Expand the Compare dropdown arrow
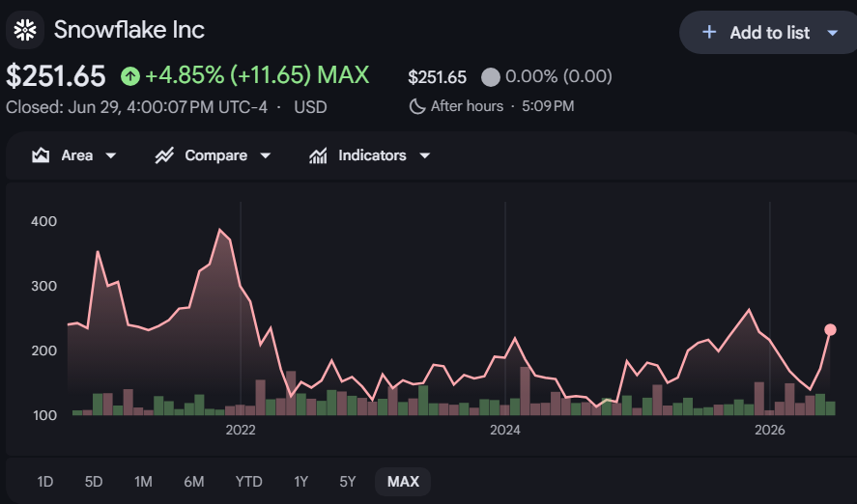Viewport: 857px width, 504px height. pyautogui.click(x=265, y=155)
